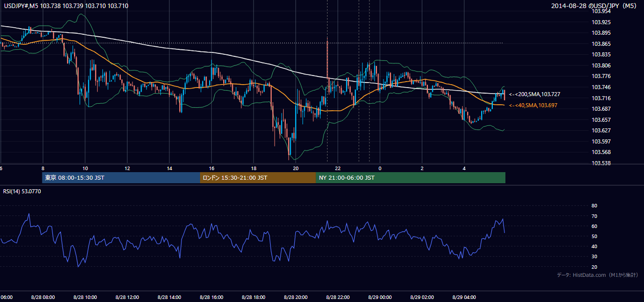Click price axis label 103.835
644x302 pixels.
601,54
